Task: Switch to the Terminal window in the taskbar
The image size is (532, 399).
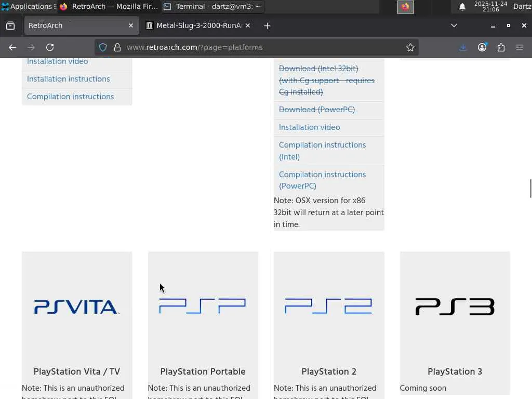Action: pos(212,6)
